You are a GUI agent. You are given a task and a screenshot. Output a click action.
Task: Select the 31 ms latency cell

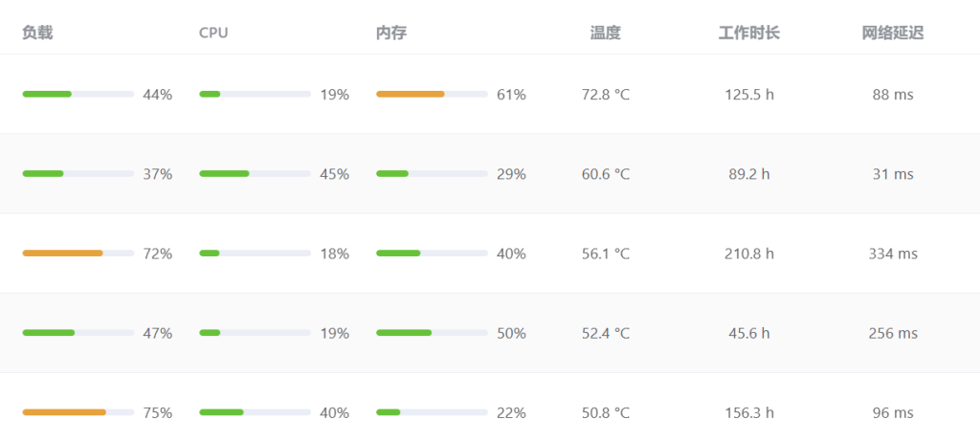(892, 174)
